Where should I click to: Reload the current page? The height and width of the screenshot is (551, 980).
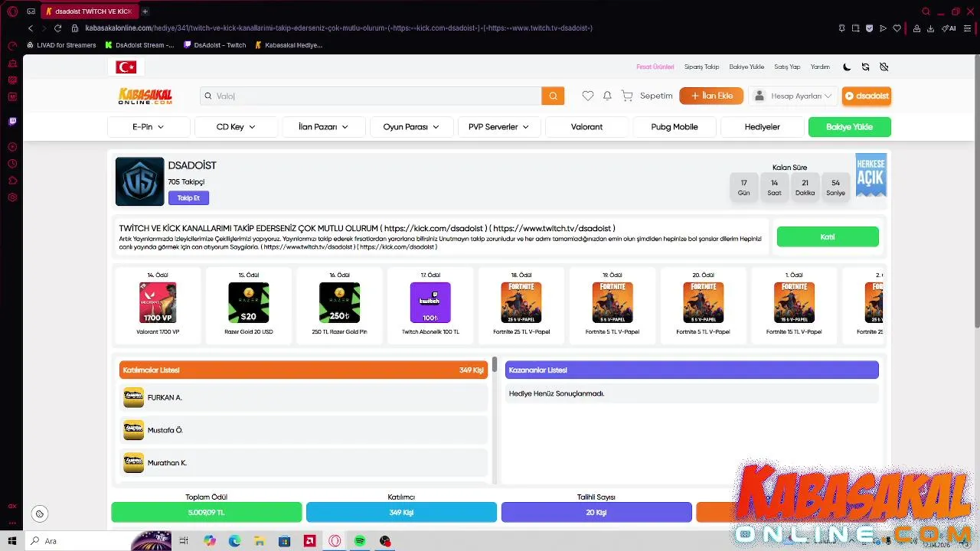(57, 28)
